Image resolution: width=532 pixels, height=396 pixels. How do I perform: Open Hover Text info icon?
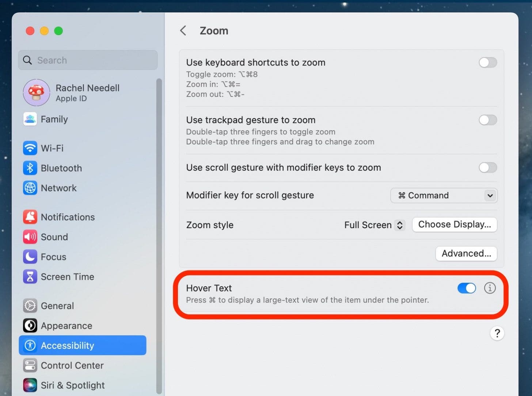point(490,288)
